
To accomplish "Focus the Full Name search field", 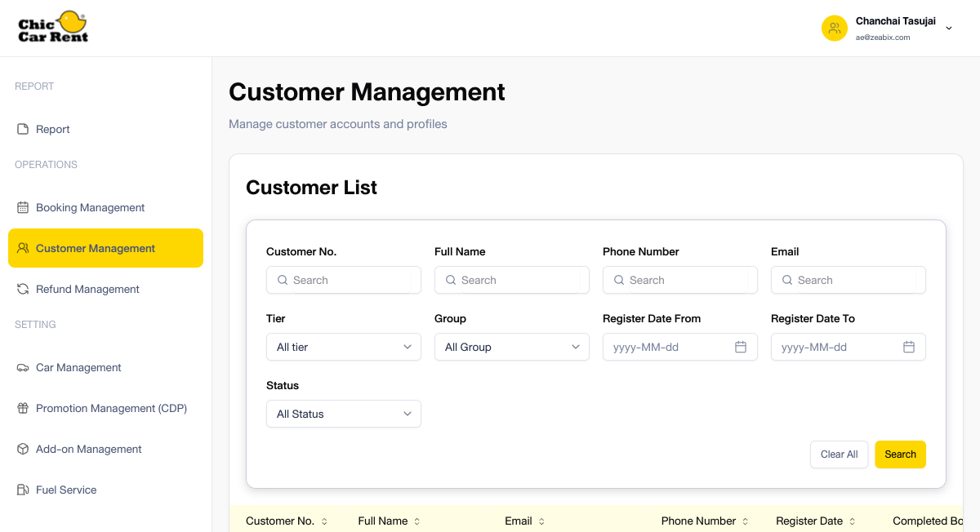I will [512, 280].
